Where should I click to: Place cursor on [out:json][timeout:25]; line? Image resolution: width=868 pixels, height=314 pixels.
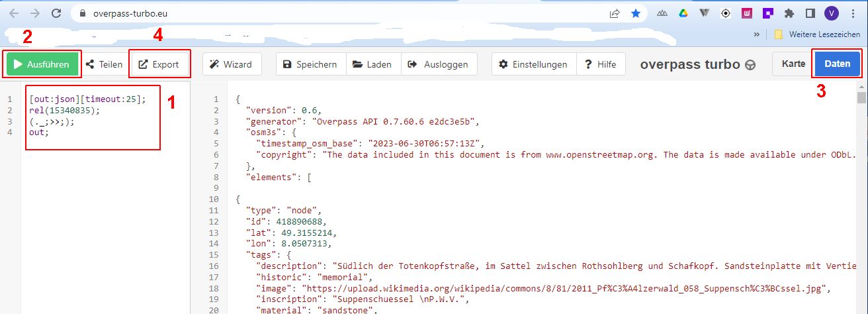click(87, 99)
